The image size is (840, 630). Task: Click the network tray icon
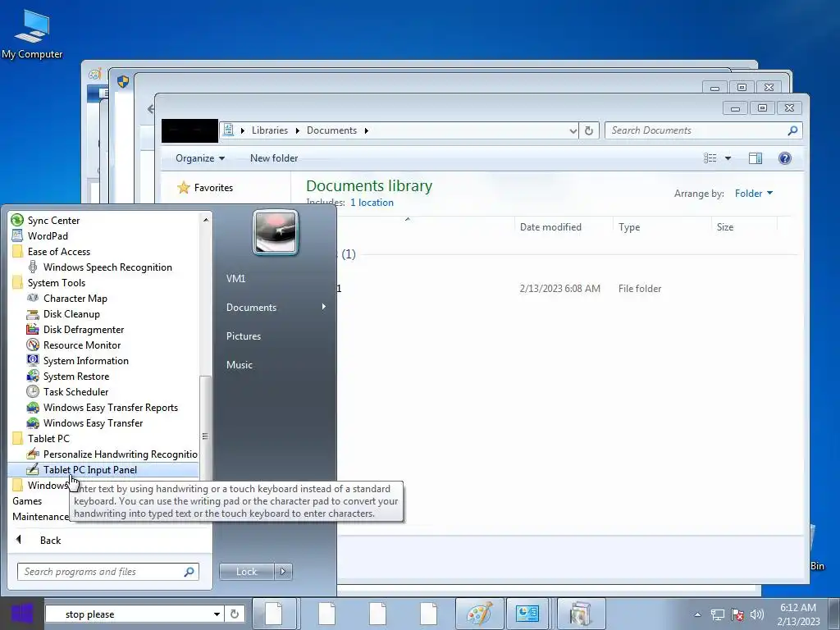[x=717, y=614]
